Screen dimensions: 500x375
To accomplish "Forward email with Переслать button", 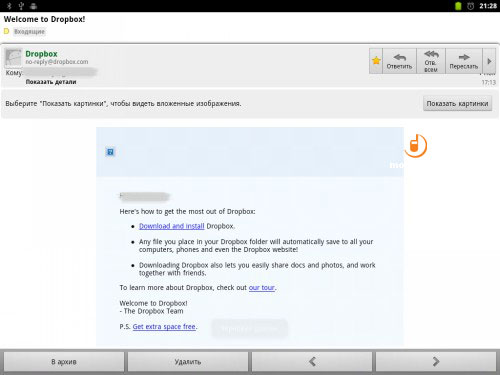I will 464,61.
